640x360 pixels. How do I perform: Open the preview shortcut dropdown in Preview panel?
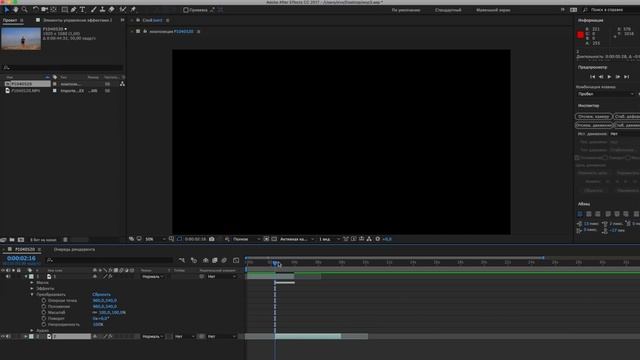click(x=606, y=94)
